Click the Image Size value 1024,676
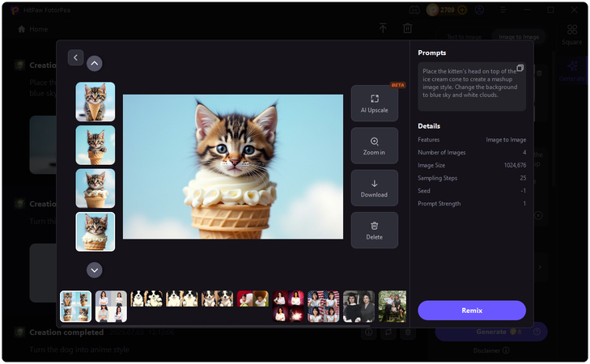Image resolution: width=590 pixels, height=364 pixels. (515, 165)
